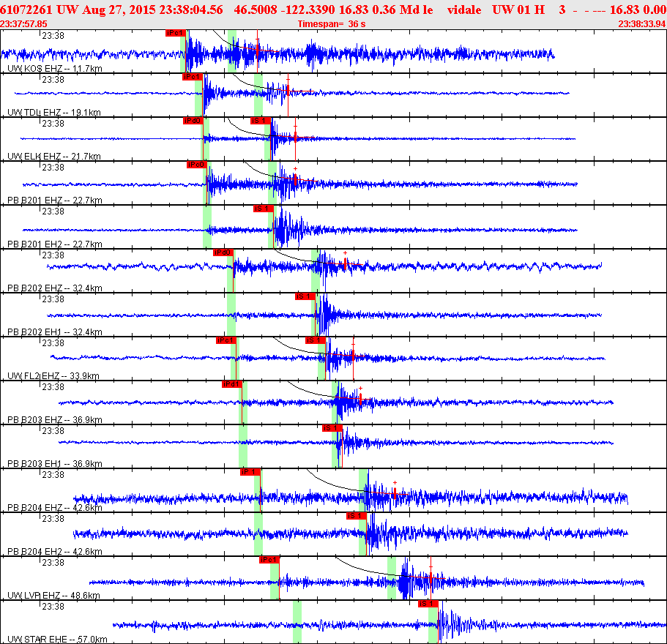Viewport: 667px width, 644px height.
Task: Select the iS 1 pick on B204 EH2
Action: [357, 516]
